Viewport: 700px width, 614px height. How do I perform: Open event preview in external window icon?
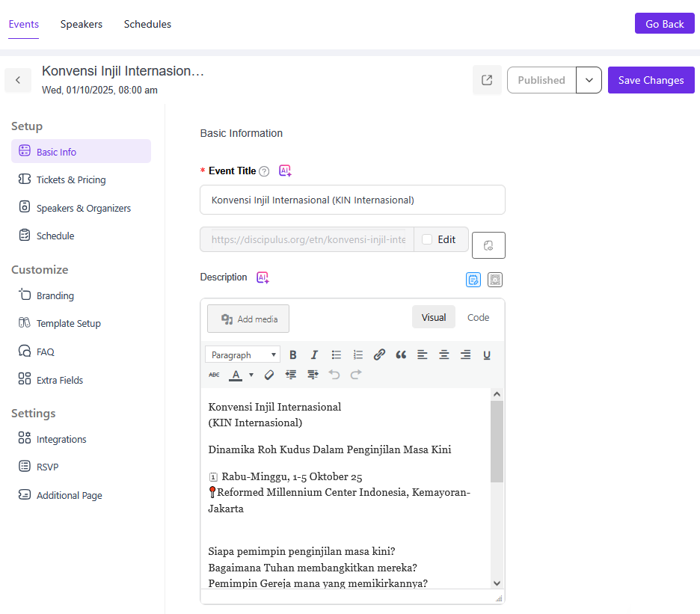coord(487,80)
